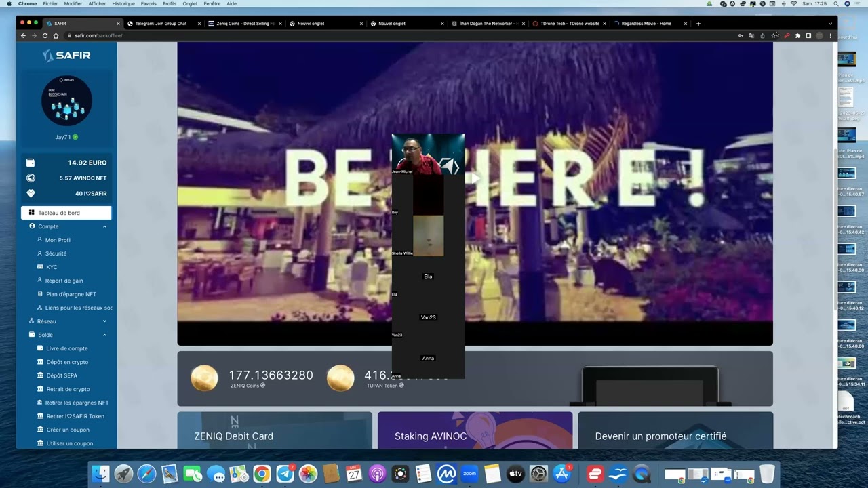Open Dépôt en crypto
868x488 pixels.
pos(67,362)
